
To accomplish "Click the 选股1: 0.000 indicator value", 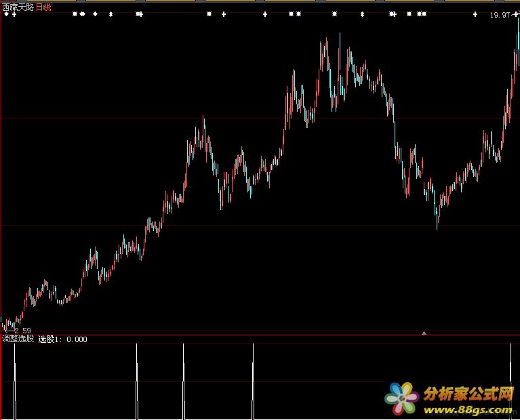I will (x=62, y=339).
